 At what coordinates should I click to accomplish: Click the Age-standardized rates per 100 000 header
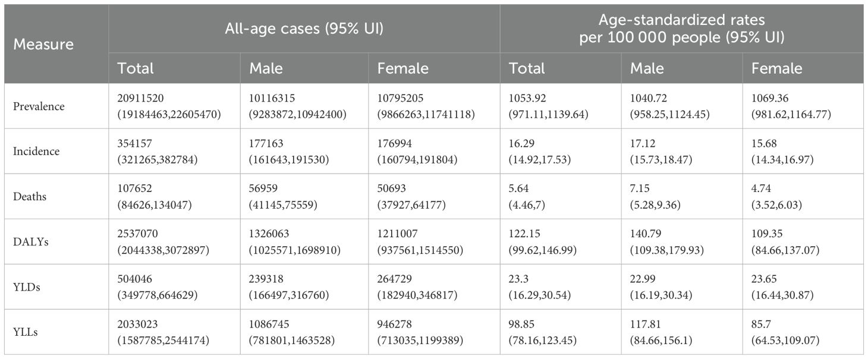pyautogui.click(x=681, y=29)
